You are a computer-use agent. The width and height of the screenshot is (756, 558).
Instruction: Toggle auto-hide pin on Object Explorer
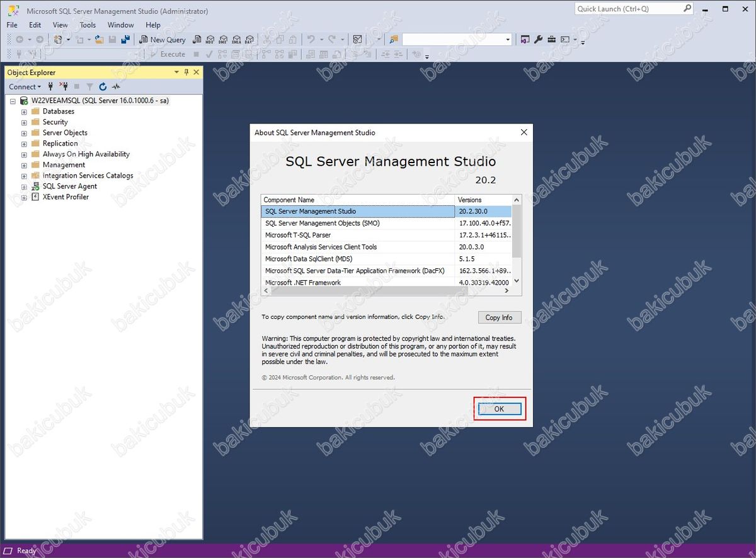(186, 72)
